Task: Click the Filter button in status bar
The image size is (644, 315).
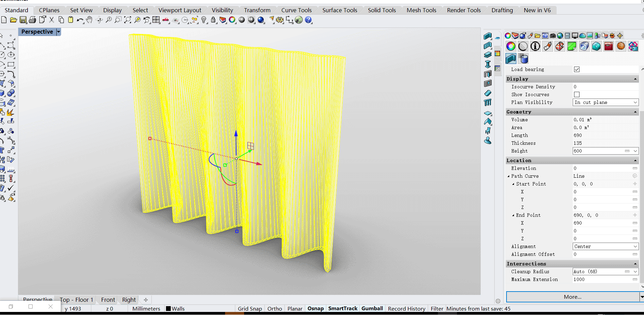Action: pos(437,309)
